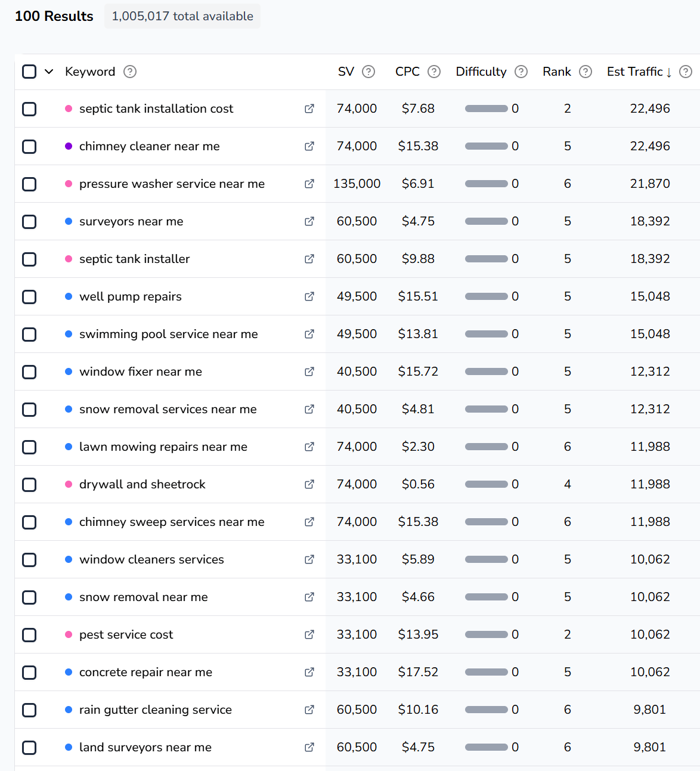Click the Rank column header
This screenshot has height=771, width=700.
point(556,72)
